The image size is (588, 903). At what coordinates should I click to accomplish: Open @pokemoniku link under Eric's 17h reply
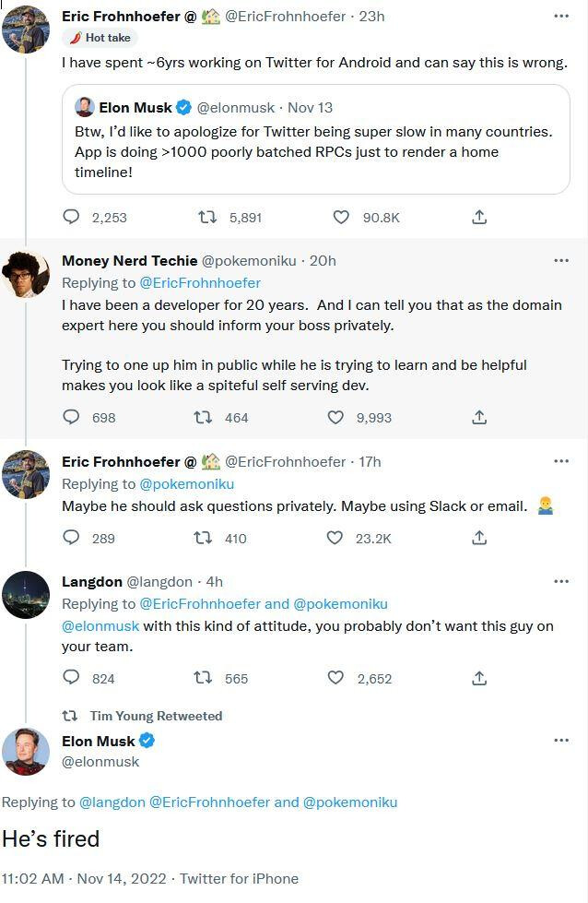click(x=187, y=483)
